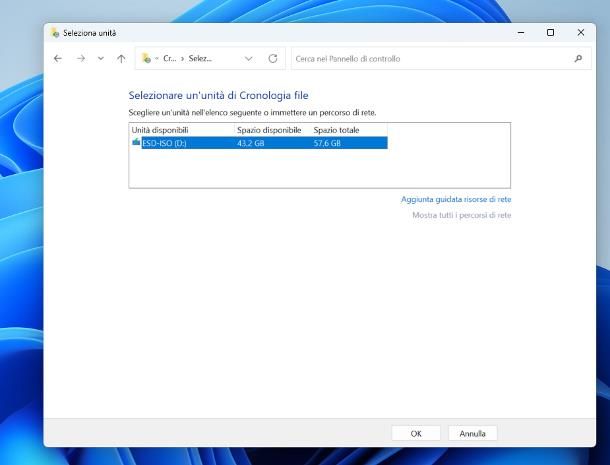Click the Forward navigation arrow
610x465 pixels.
coord(80,59)
